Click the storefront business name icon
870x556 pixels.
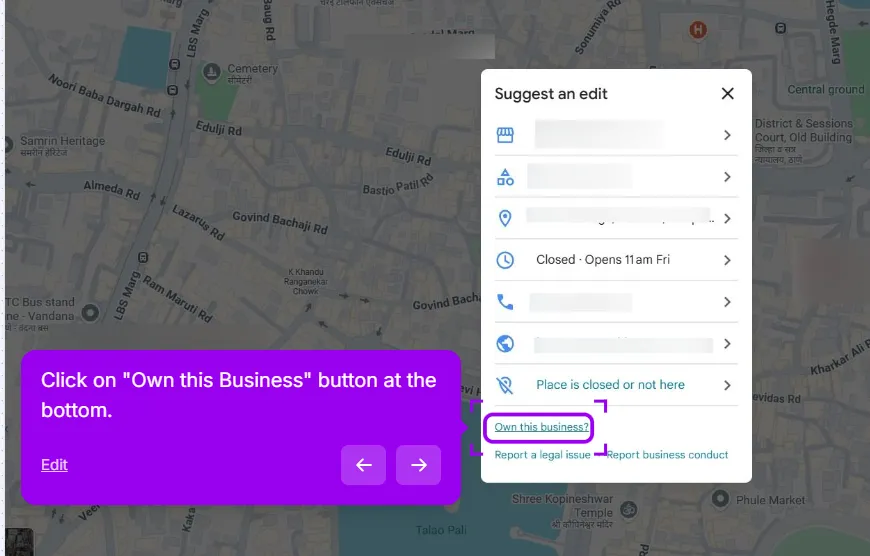pos(505,135)
